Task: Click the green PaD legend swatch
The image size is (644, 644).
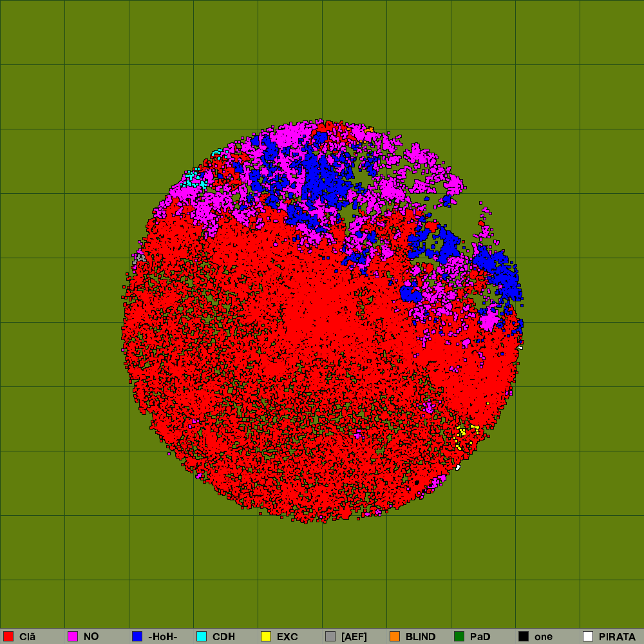Action: tap(459, 636)
